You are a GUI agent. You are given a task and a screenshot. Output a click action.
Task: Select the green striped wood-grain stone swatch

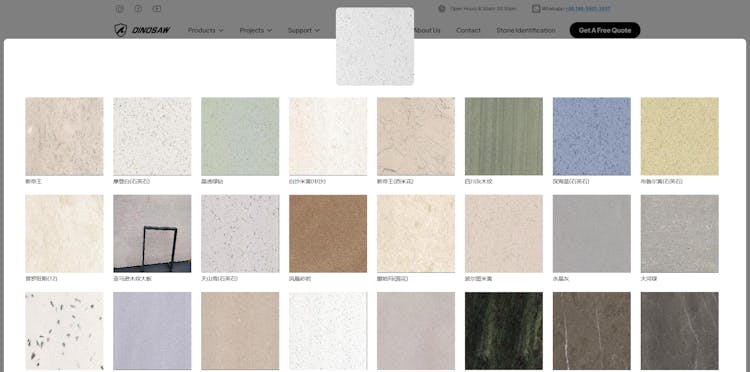pos(504,136)
